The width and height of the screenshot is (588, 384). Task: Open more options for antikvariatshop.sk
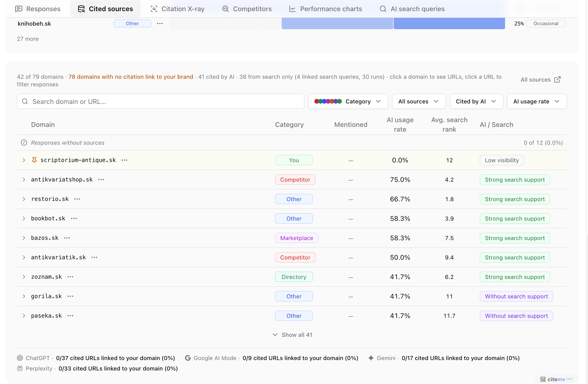point(101,180)
